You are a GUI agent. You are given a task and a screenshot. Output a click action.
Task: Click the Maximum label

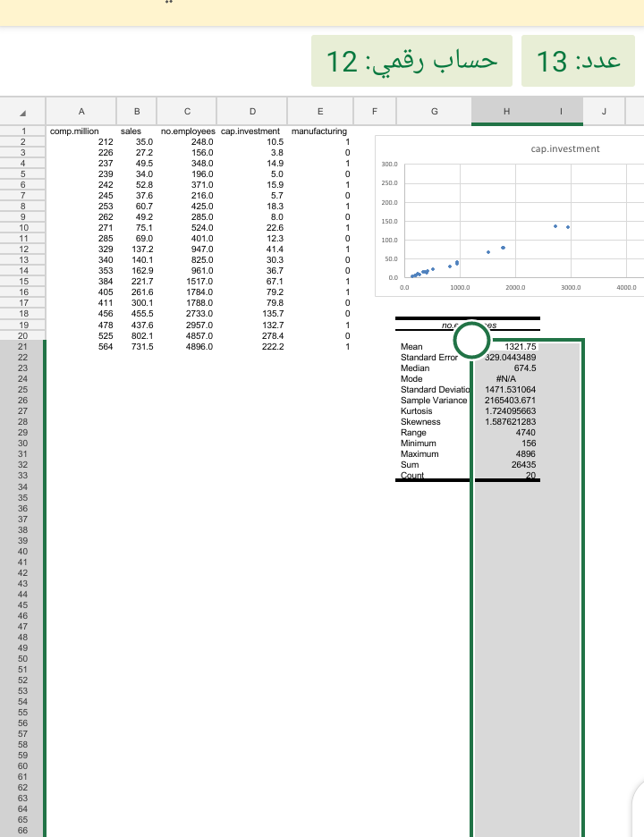tap(419, 453)
